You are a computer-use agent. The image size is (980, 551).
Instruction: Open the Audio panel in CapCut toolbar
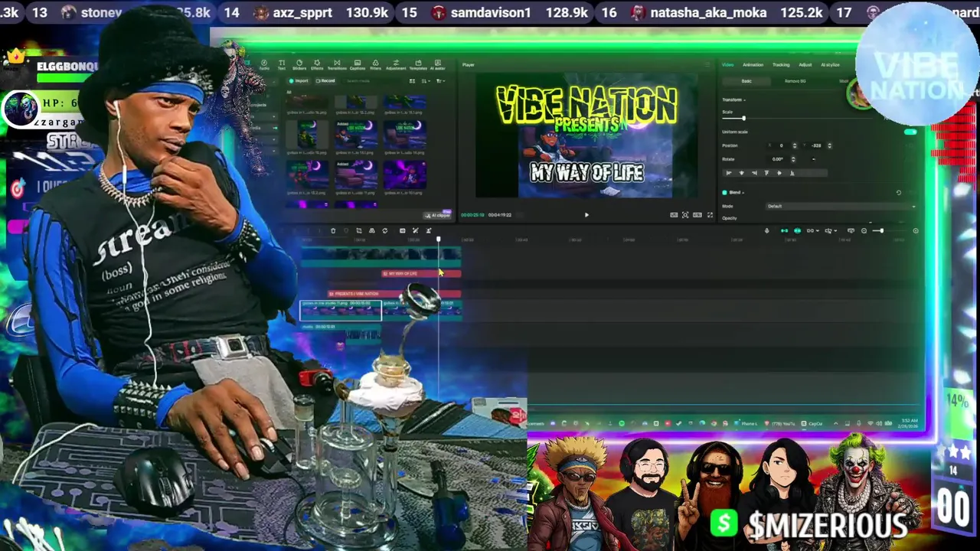(264, 64)
